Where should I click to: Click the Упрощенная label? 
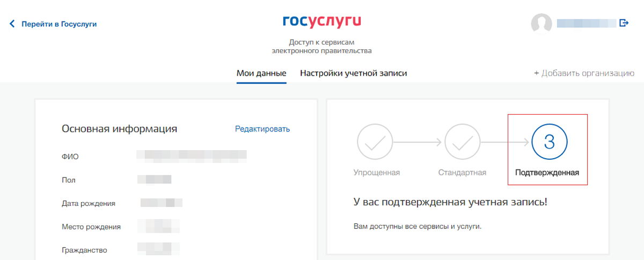[377, 173]
